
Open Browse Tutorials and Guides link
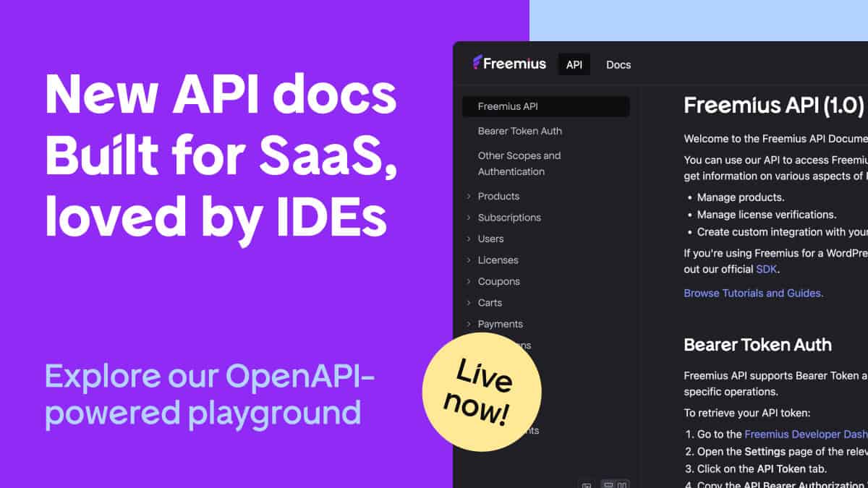click(x=753, y=293)
